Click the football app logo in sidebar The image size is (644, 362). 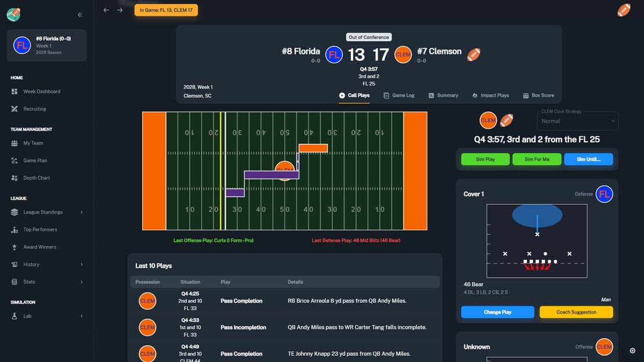point(13,15)
